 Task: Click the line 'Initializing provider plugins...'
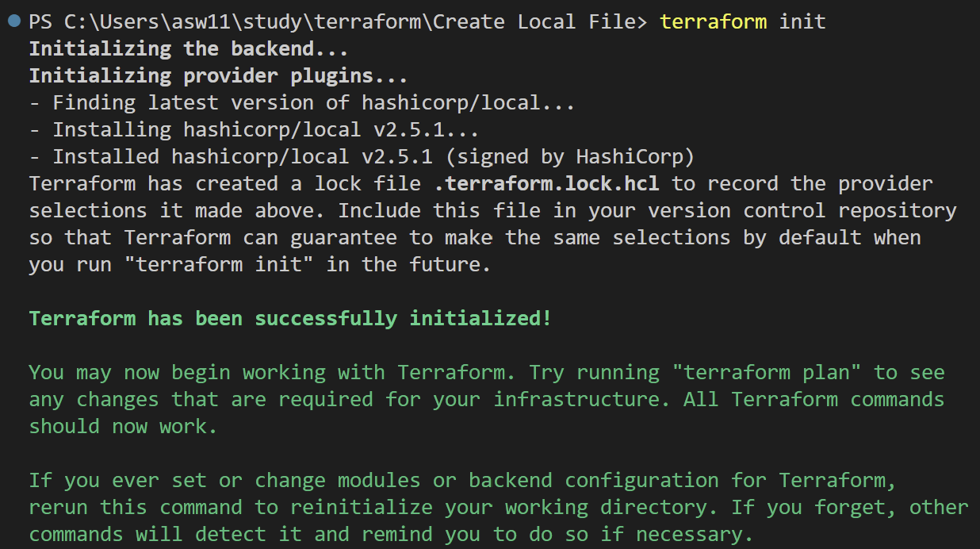coord(219,75)
